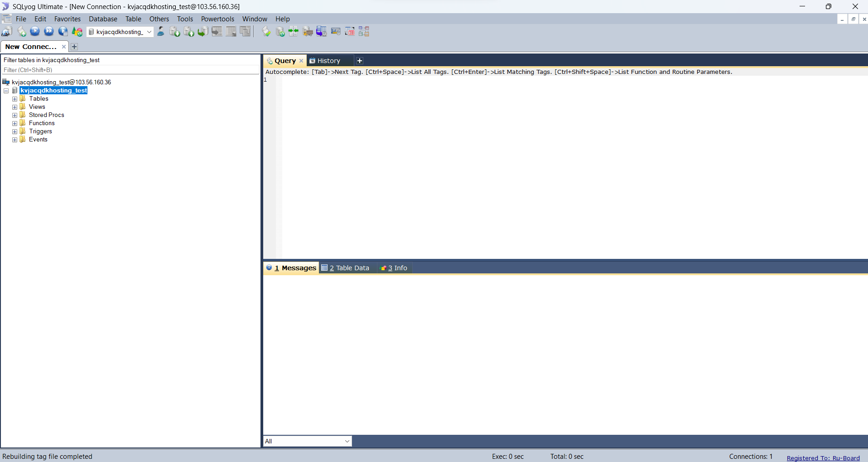This screenshot has height=462, width=868.
Task: Expand the Stored Procs folder node
Action: [x=14, y=116]
